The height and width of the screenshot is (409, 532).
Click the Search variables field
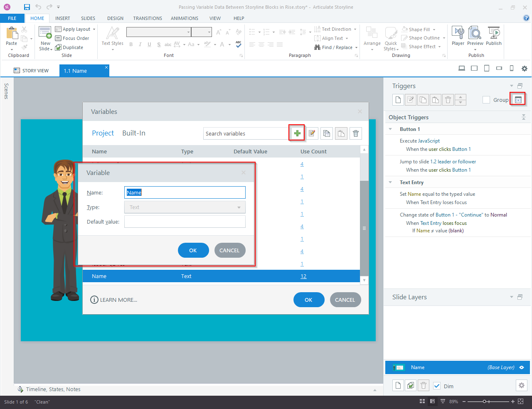tap(246, 133)
